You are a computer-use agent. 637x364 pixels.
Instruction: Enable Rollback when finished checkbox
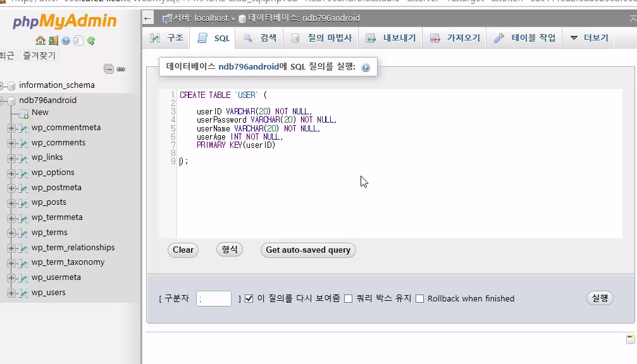tap(419, 299)
